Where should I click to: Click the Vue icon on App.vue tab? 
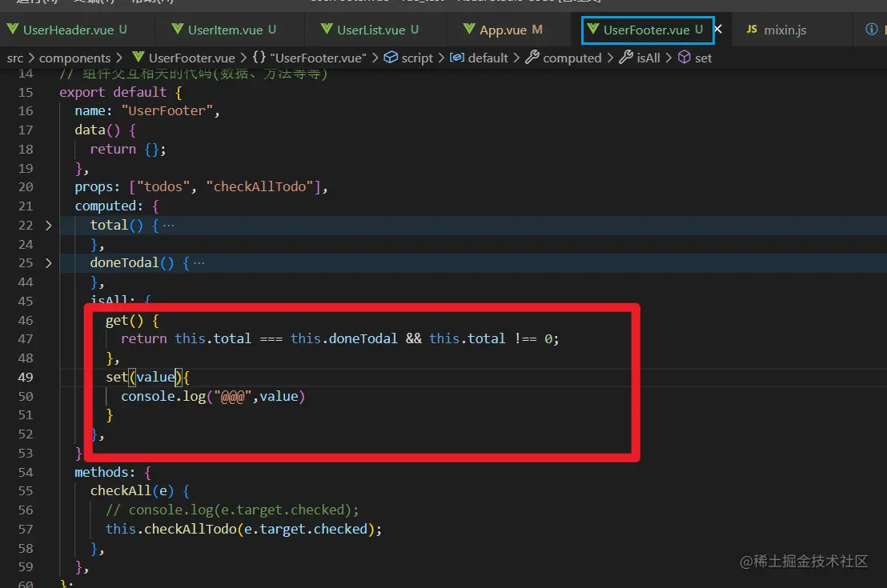tap(469, 29)
